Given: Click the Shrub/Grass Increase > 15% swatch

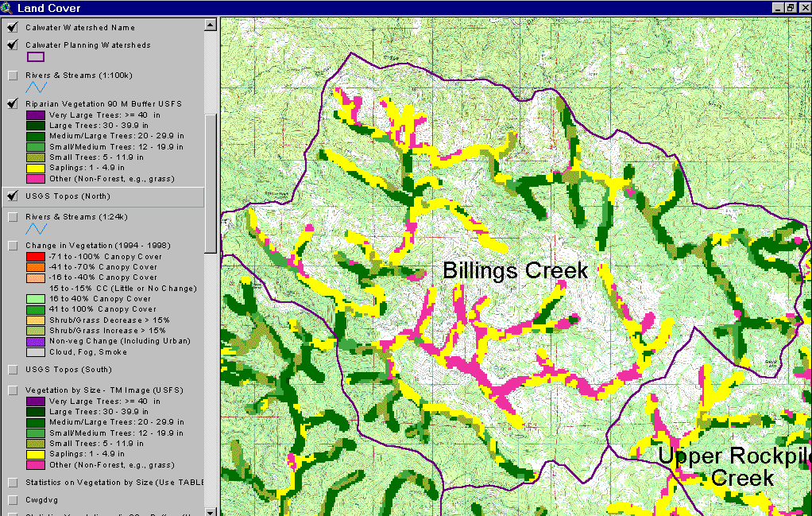Looking at the screenshot, I should (x=35, y=331).
